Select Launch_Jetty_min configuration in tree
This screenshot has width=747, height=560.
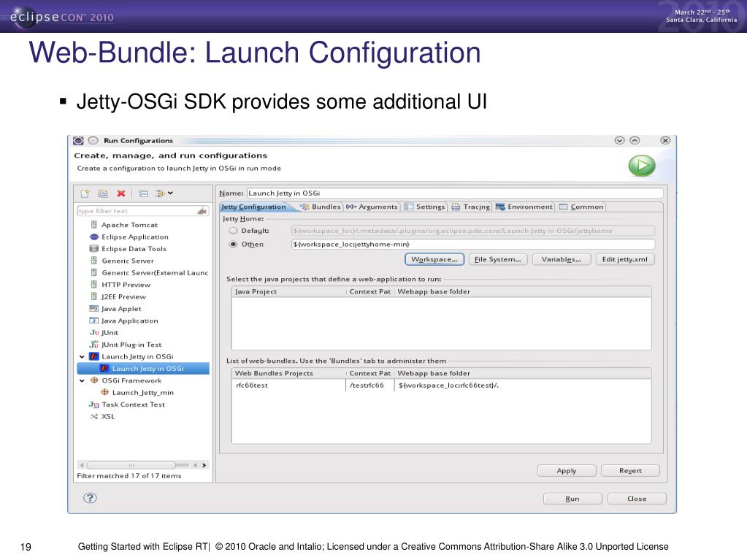(142, 393)
